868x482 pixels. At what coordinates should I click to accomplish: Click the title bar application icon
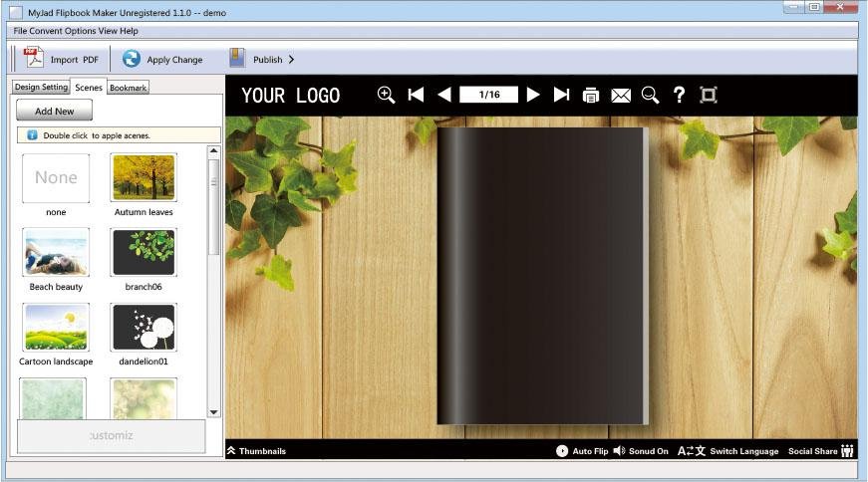pos(16,12)
